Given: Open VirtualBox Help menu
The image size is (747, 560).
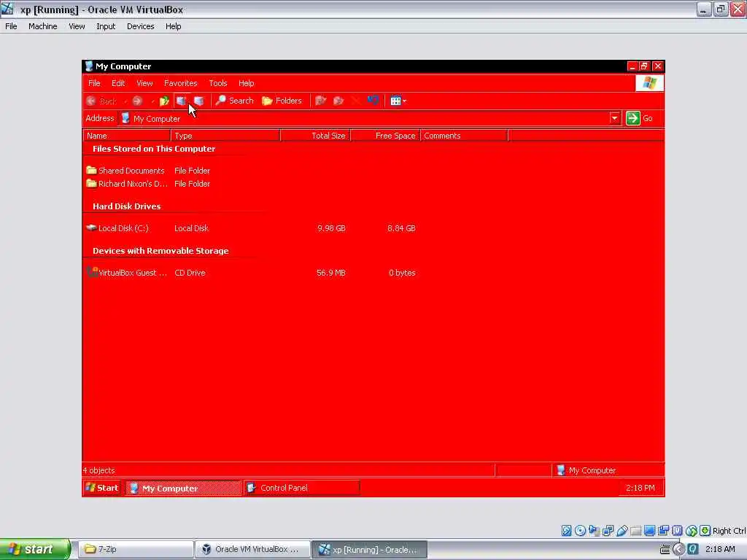Looking at the screenshot, I should (x=174, y=26).
